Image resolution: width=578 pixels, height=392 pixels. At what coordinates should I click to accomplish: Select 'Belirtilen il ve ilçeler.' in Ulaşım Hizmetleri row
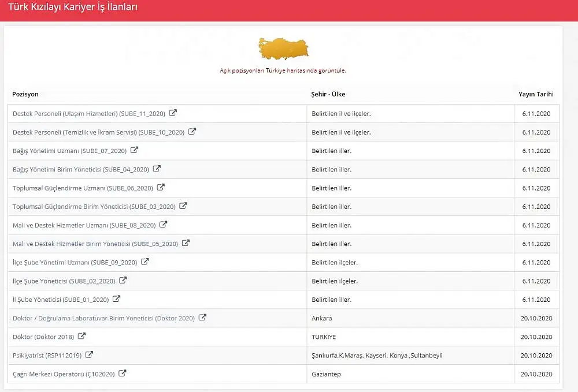(x=341, y=114)
